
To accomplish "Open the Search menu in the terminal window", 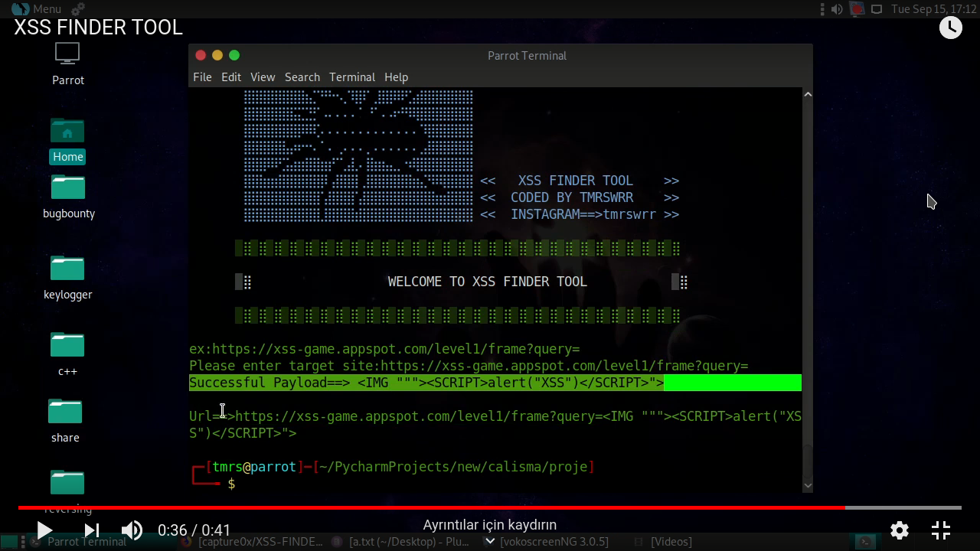I will click(x=302, y=77).
